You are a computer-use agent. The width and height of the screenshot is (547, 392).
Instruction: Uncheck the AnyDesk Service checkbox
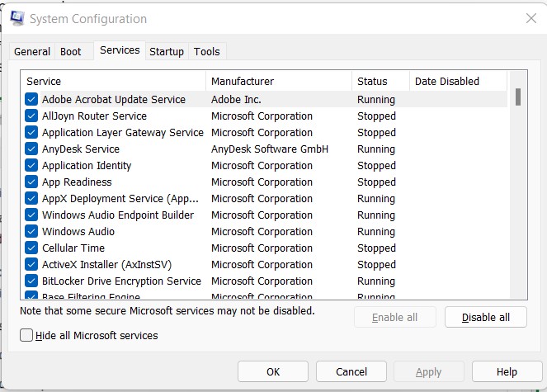pos(31,149)
